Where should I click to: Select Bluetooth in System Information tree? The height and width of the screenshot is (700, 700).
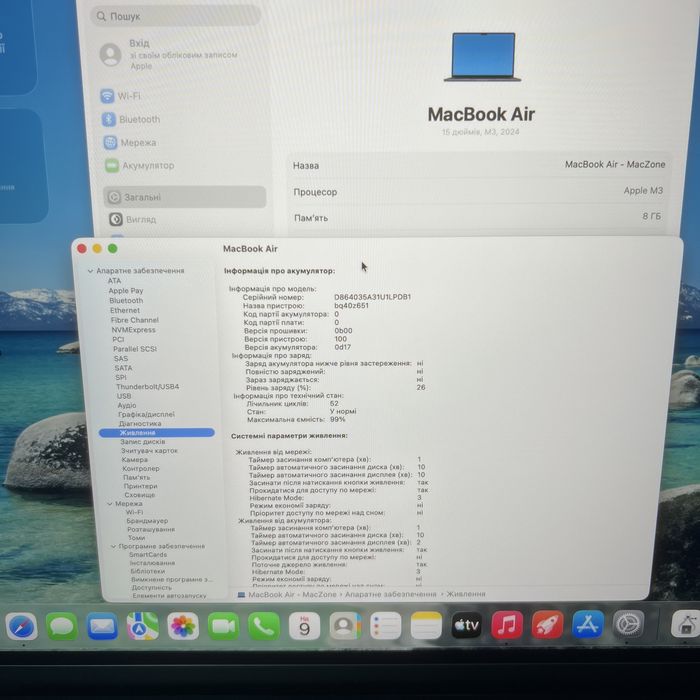[x=126, y=300]
